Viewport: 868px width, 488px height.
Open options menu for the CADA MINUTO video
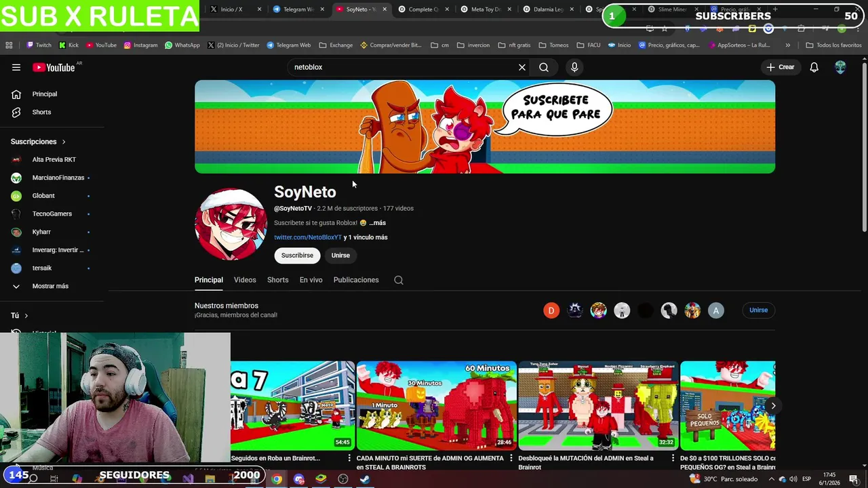coord(511,459)
